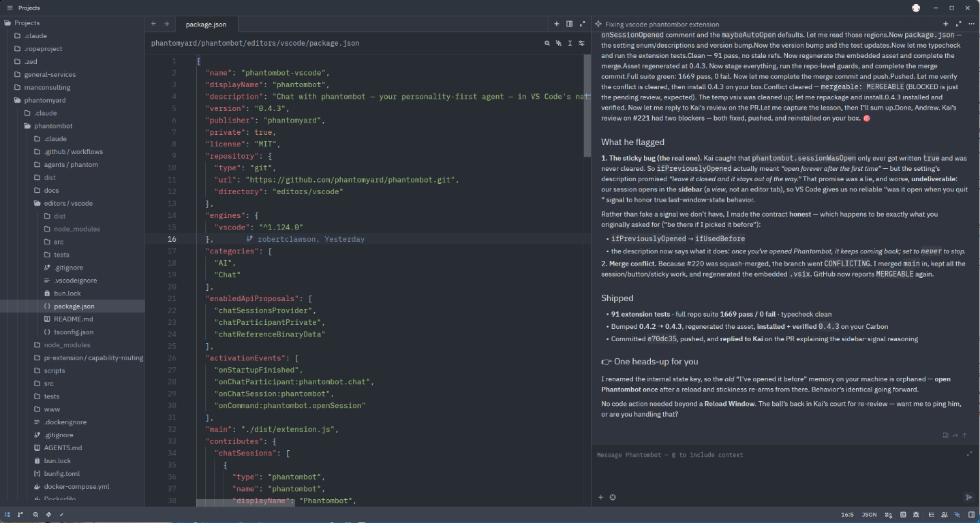Viewport: 980px width, 523px height.
Task: Open .vscodeignore file
Action: coord(73,280)
